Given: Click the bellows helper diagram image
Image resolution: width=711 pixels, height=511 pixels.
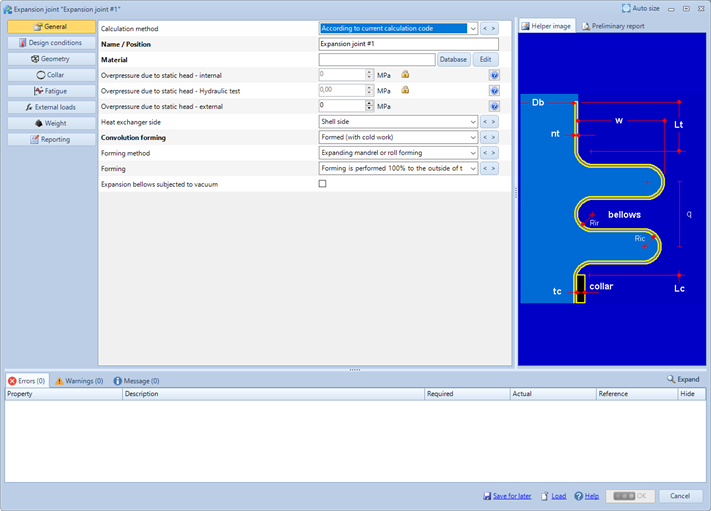Looking at the screenshot, I should pyautogui.click(x=612, y=199).
